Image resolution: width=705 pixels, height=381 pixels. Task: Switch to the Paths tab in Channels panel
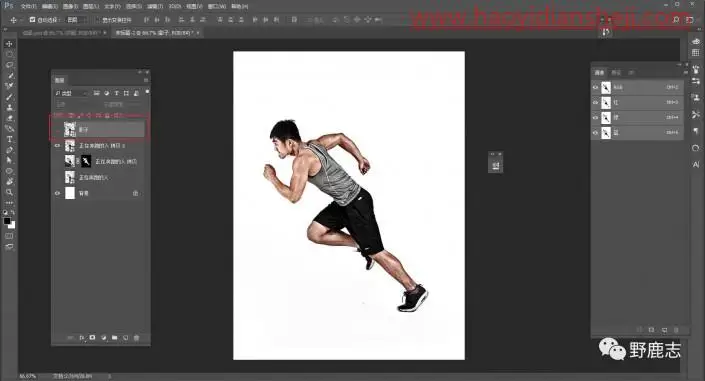[x=631, y=72]
